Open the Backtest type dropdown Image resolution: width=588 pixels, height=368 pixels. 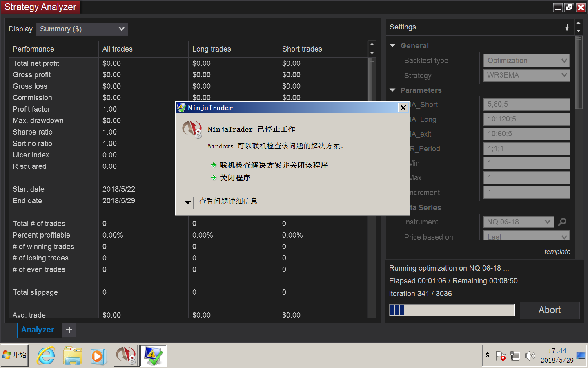[526, 61]
